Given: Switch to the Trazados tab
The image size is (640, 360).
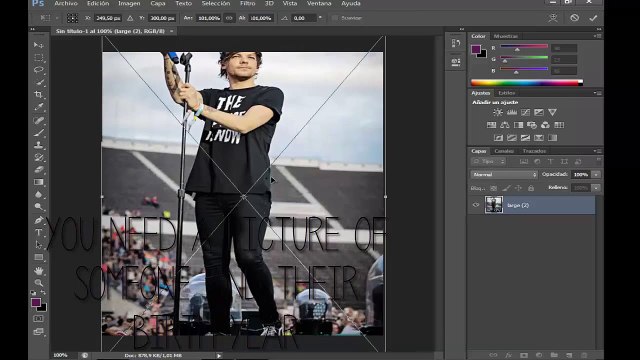Looking at the screenshot, I should 534,151.
